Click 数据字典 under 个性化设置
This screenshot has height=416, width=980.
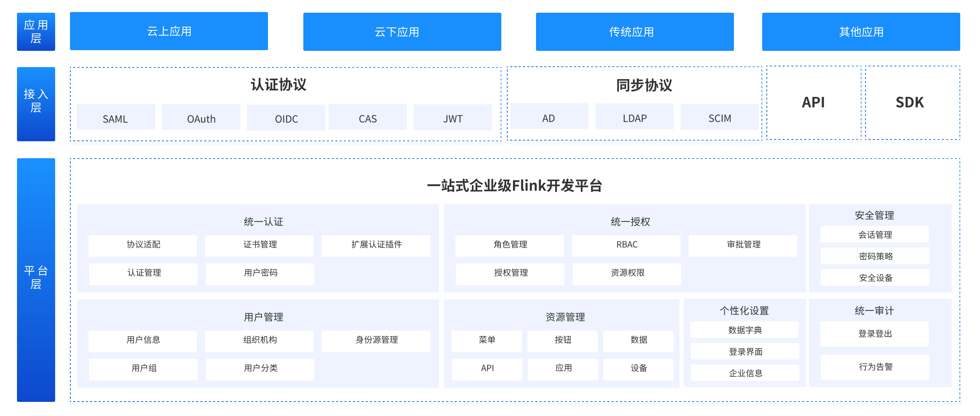click(744, 330)
